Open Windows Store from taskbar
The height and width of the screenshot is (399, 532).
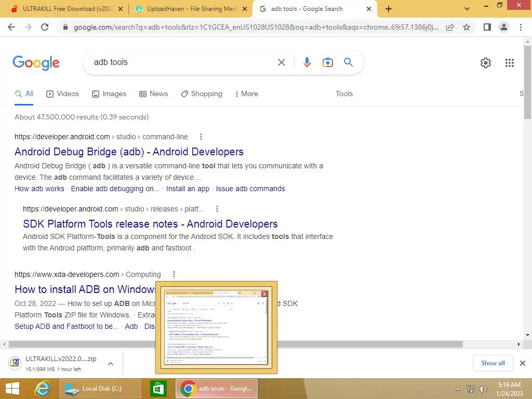pos(158,389)
